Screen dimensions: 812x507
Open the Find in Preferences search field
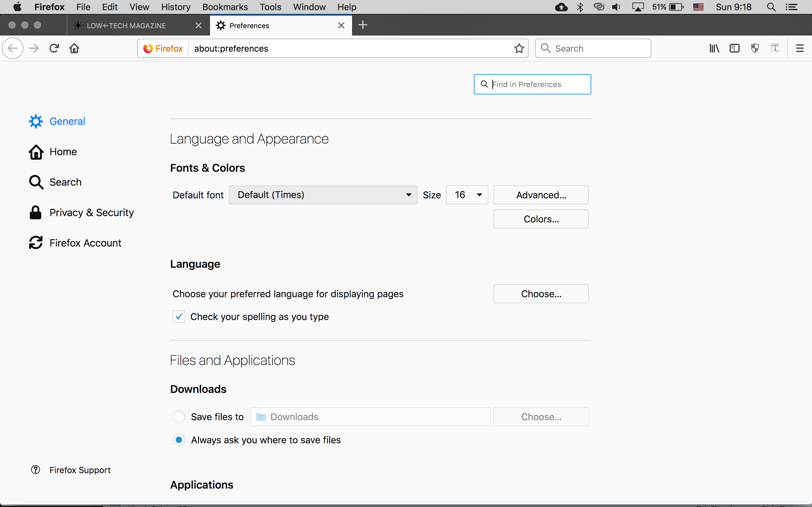(532, 84)
